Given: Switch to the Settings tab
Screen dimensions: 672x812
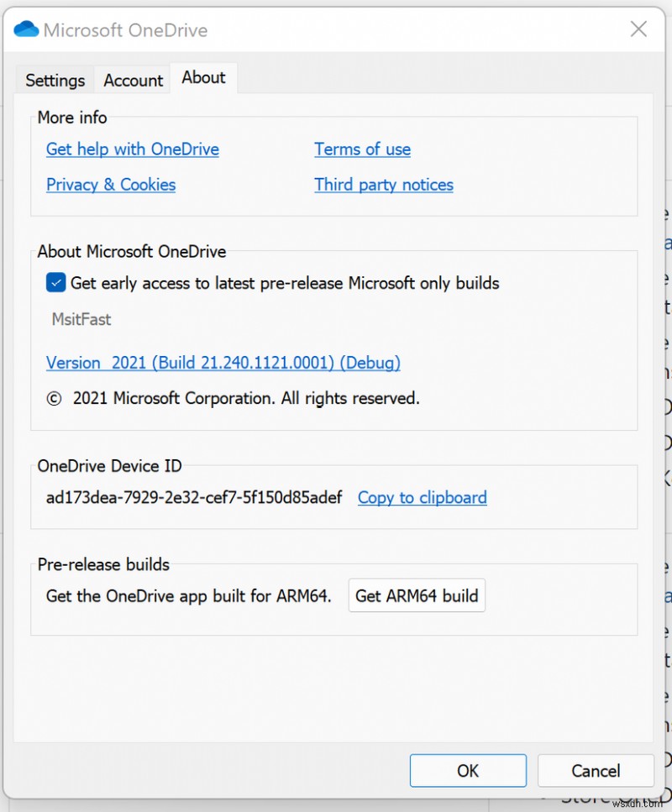Looking at the screenshot, I should pos(54,80).
